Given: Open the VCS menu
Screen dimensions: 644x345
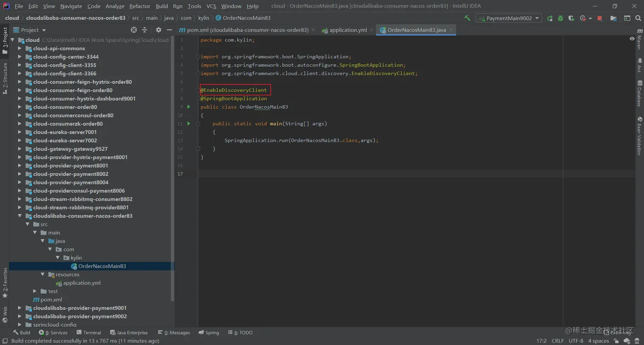Looking at the screenshot, I should pos(211,6).
